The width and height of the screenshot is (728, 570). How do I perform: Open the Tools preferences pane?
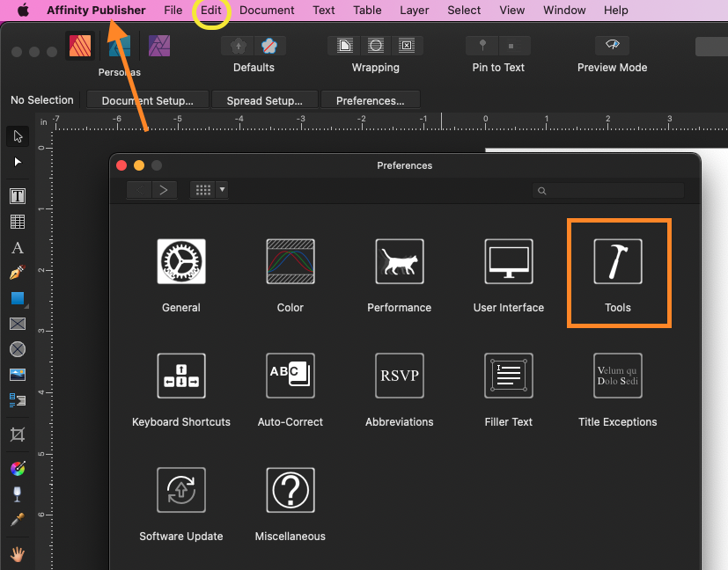pos(618,261)
